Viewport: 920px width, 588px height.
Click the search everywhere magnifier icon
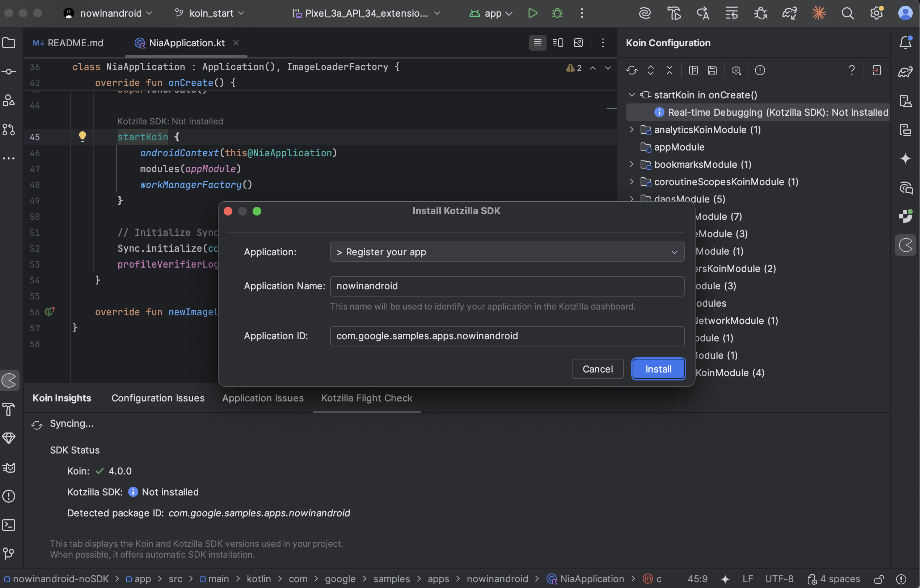847,13
